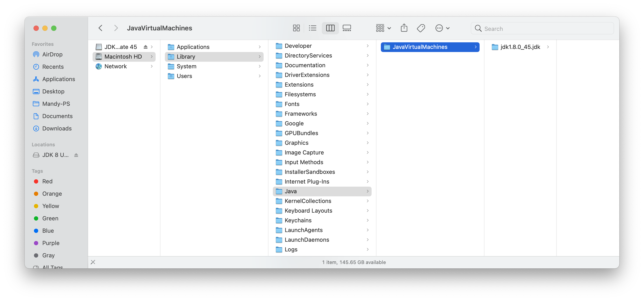
Task: Select the Image Capture folder
Action: (x=322, y=152)
